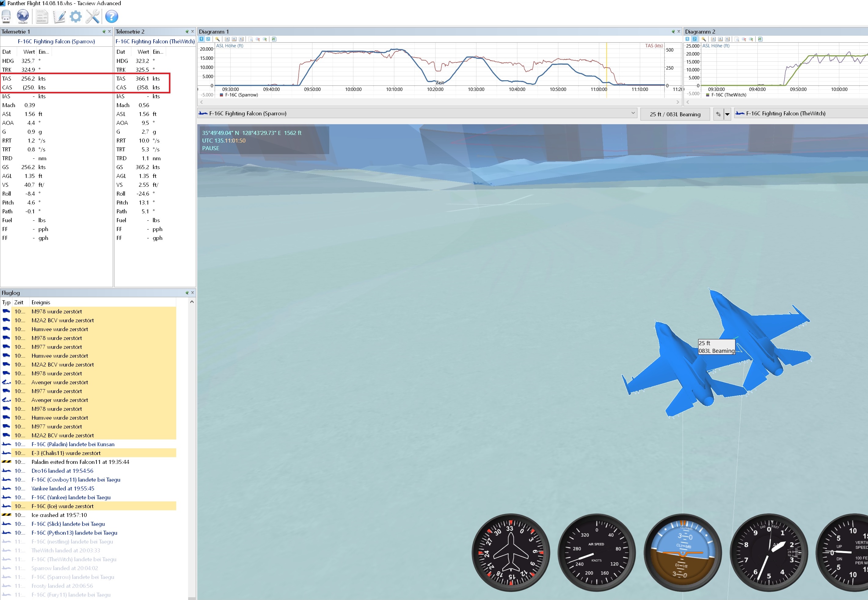Select 'TheWitch landed at 20:03:33' log entry
This screenshot has width=868, height=600.
[88, 550]
